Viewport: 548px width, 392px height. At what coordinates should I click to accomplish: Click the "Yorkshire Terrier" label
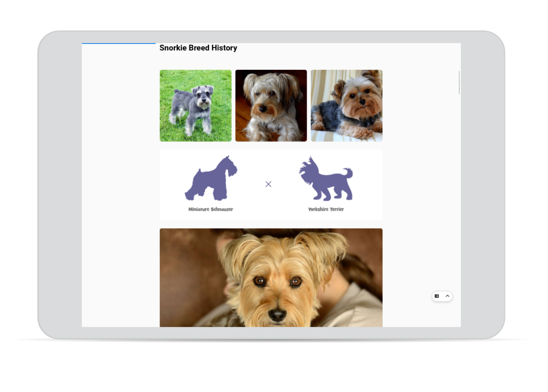click(326, 209)
